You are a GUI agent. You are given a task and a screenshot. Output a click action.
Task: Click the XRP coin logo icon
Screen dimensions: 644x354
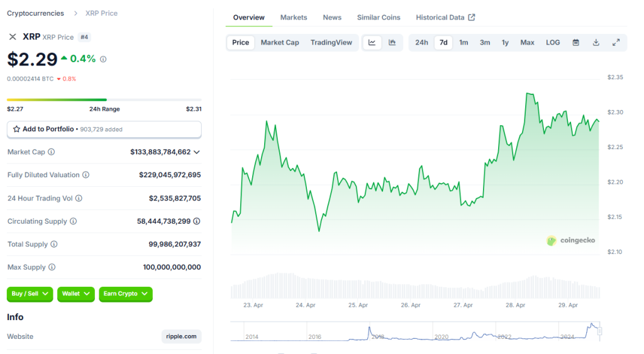pos(13,37)
